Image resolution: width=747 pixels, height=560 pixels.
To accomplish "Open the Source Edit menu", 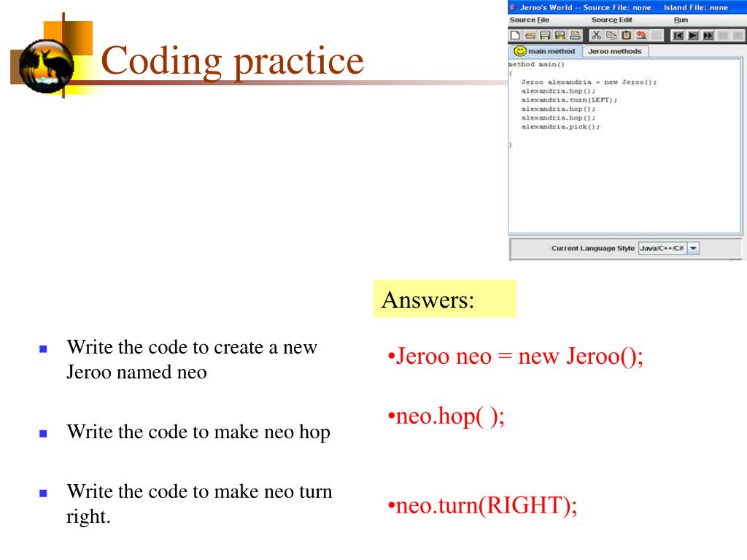I will point(612,20).
